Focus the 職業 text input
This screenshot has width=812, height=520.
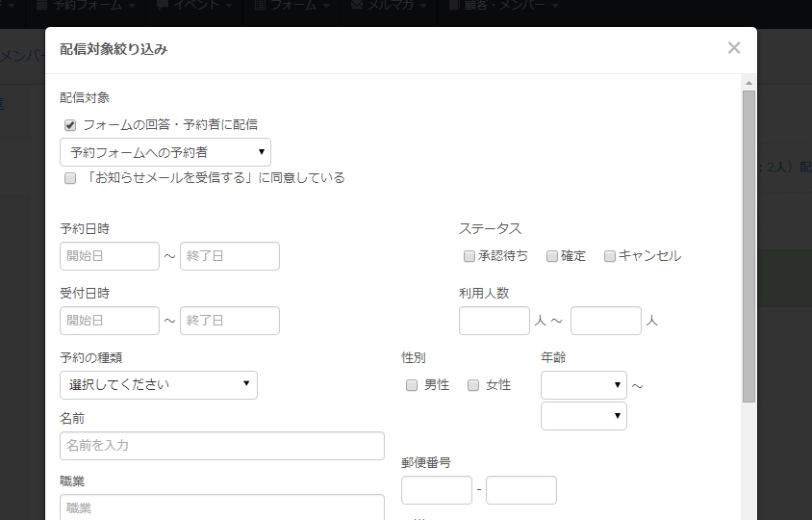click(222, 507)
